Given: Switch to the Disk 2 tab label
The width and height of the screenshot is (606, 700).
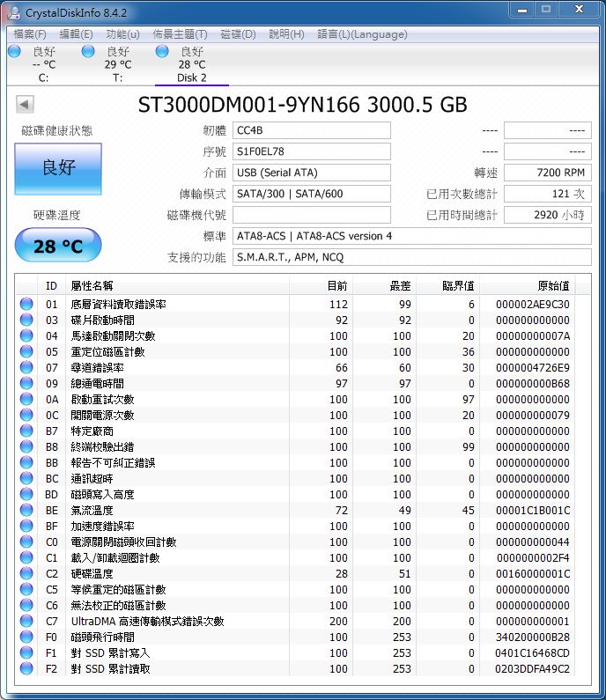Looking at the screenshot, I should tap(192, 77).
